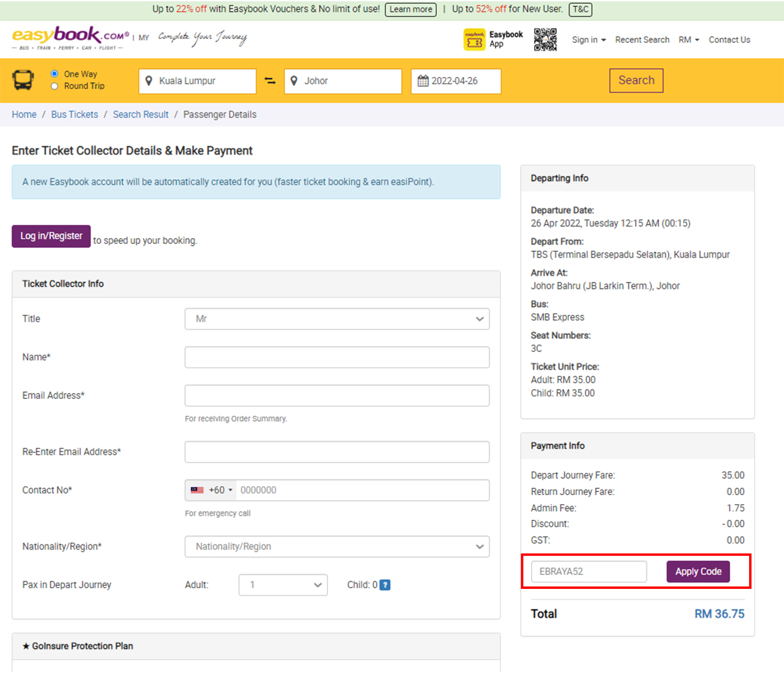The height and width of the screenshot is (673, 784).
Task: Click the Passenger Details breadcrumb text
Action: point(220,114)
